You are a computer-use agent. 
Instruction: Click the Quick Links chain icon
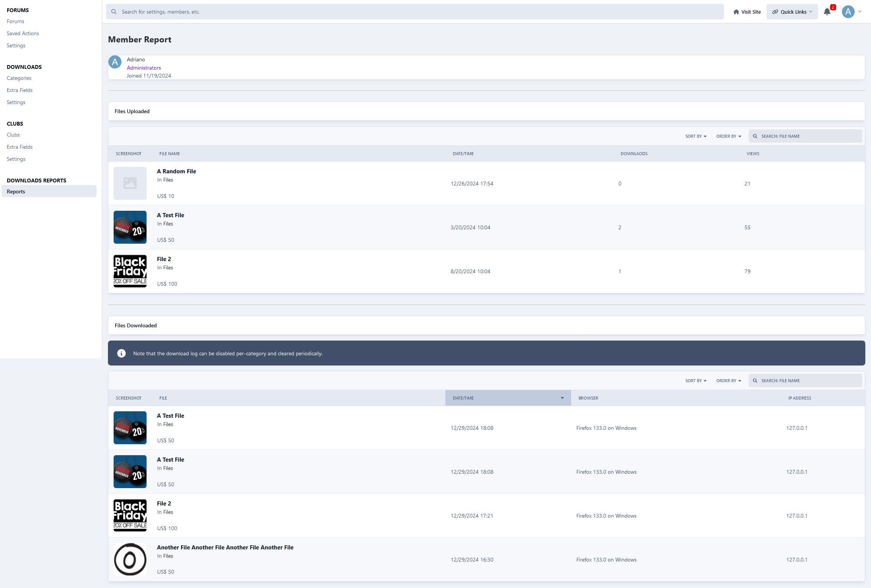click(775, 12)
